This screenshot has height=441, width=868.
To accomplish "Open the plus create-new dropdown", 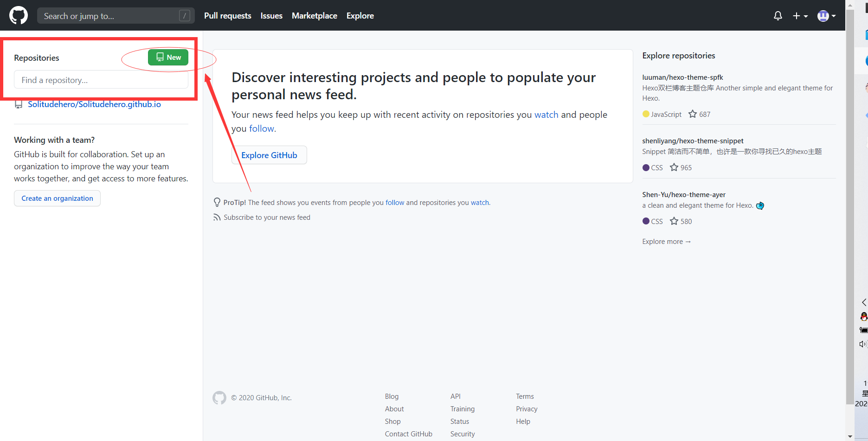I will pos(800,16).
